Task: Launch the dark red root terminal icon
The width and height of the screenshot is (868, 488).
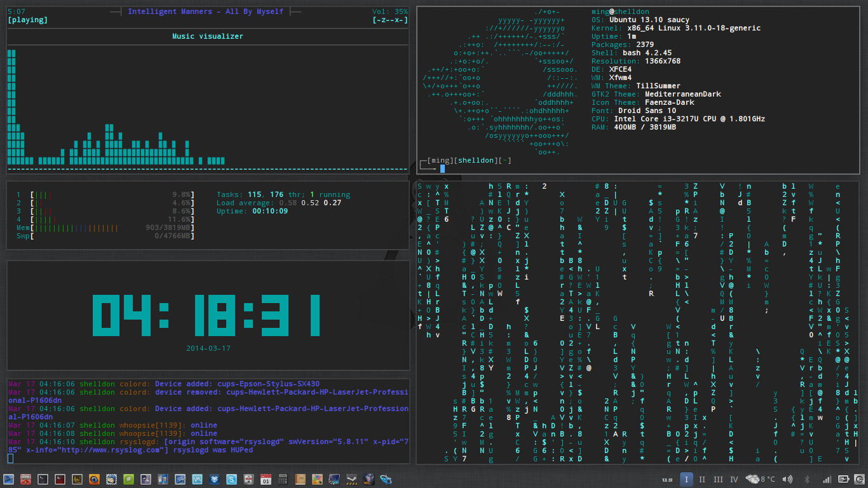Action: (60, 479)
